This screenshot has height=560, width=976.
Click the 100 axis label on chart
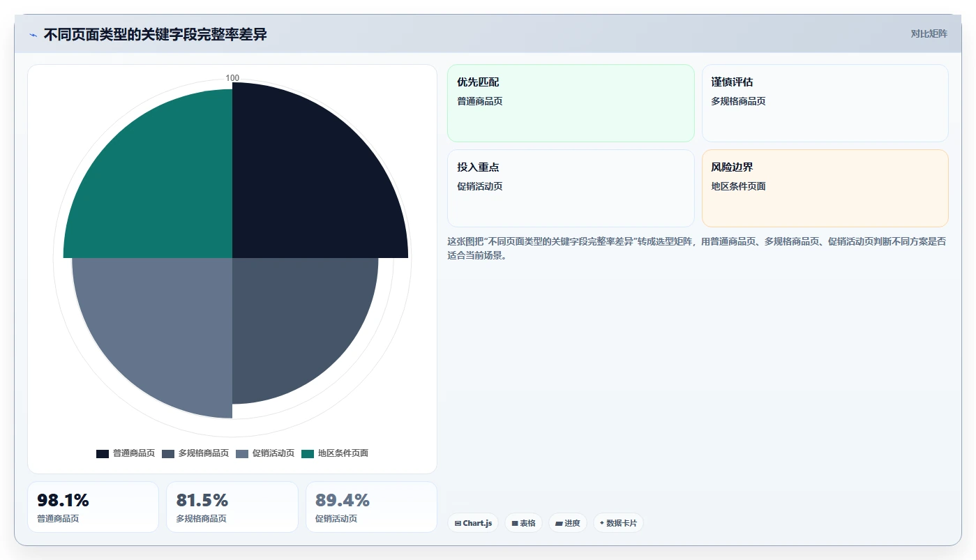point(232,78)
